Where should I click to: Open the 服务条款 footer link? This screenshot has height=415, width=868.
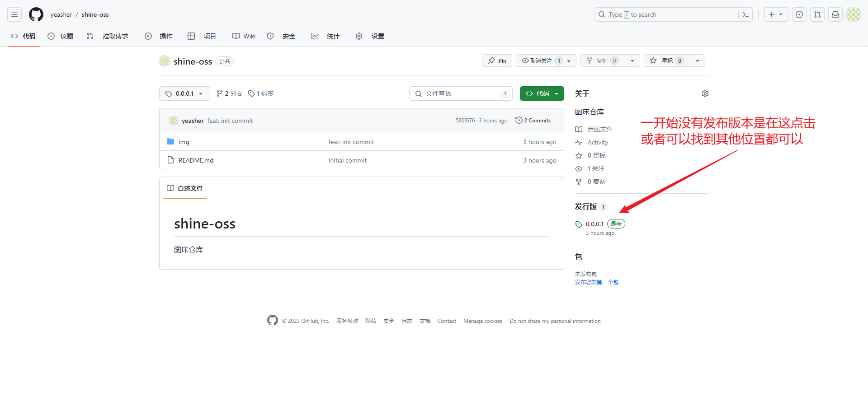point(347,321)
